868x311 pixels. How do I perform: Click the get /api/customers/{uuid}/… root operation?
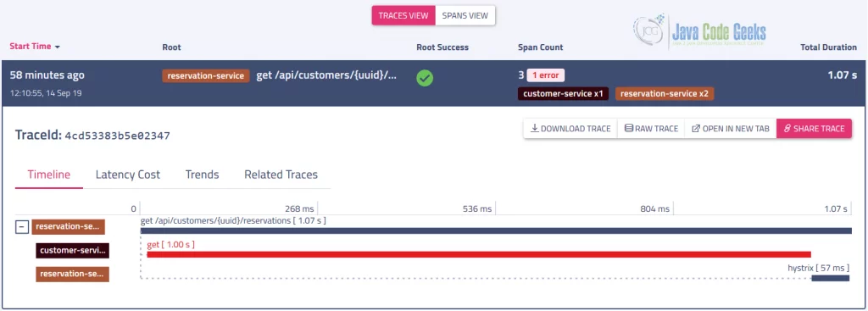pos(326,75)
